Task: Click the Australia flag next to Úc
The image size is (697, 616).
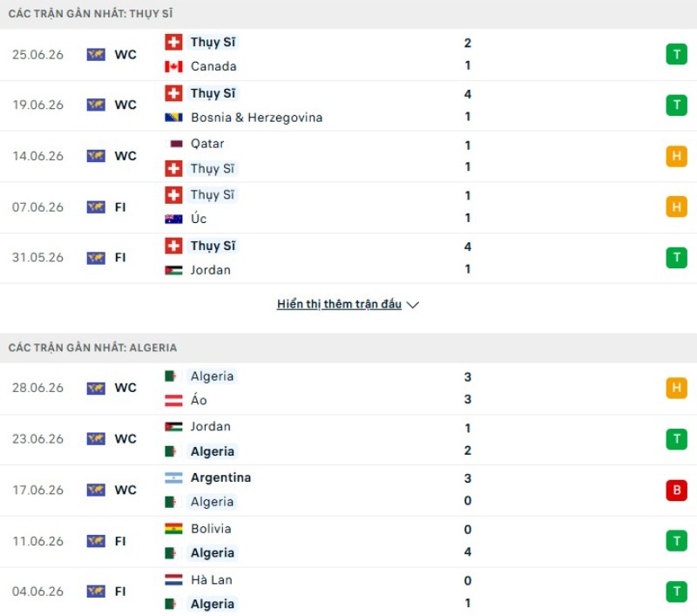Action: tap(173, 219)
